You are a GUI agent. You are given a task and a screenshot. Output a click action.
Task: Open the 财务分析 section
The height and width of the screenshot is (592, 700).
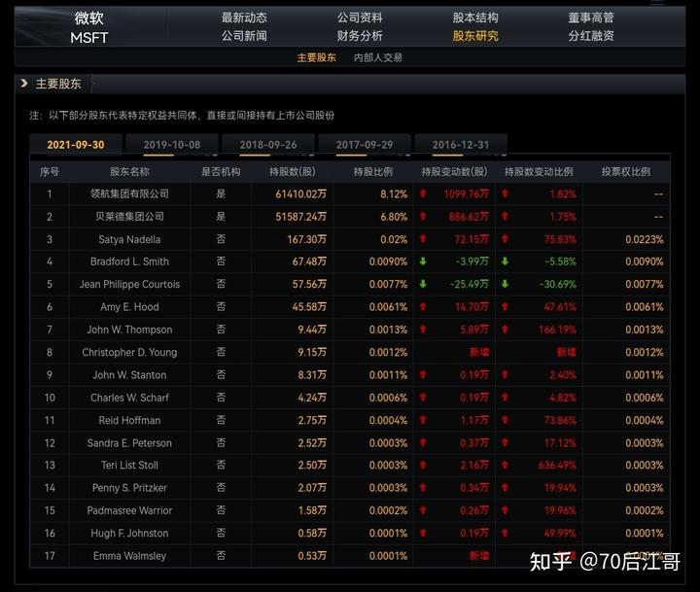[x=360, y=36]
